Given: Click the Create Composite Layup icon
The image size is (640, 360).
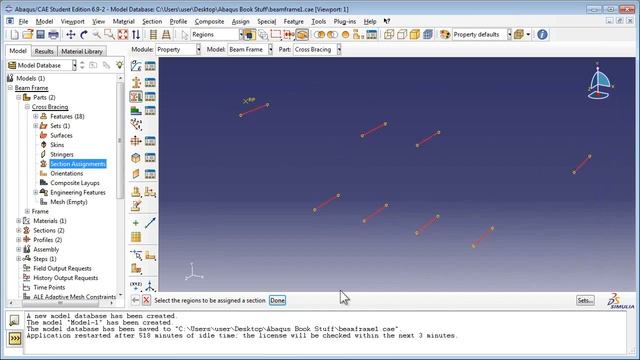Looking at the screenshot, I should tap(136, 111).
